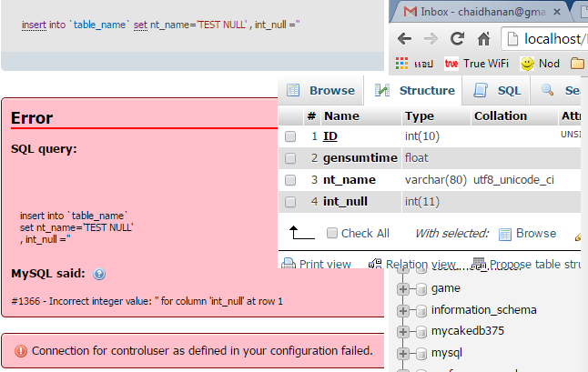The width and height of the screenshot is (588, 372).
Task: Click the Browse tab table icon
Action: click(x=293, y=90)
